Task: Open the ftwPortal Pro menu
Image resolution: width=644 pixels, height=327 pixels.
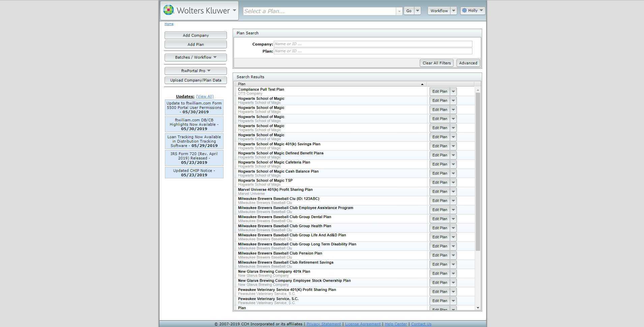Action: pos(196,71)
